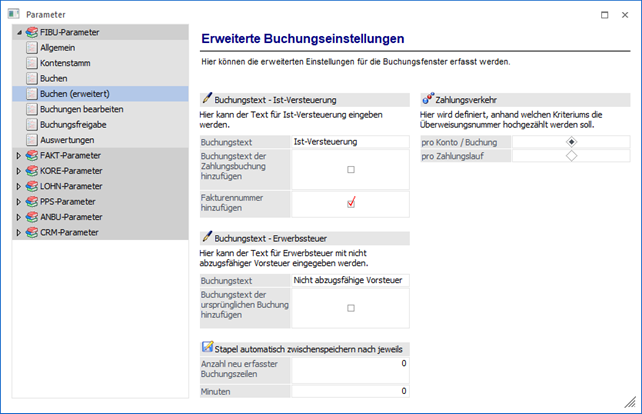Collapse the FIBU-Parameter tree node
This screenshot has height=414, width=642.
pos(19,33)
